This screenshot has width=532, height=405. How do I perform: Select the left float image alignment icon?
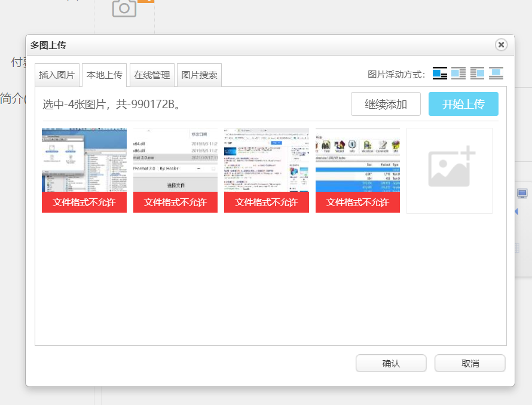(440, 73)
